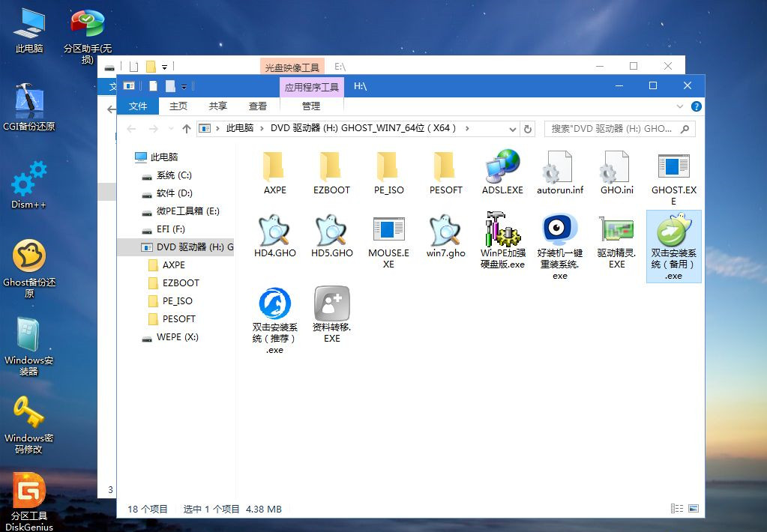The image size is (767, 532).
Task: Open Explorer help with the question mark
Action: (x=697, y=106)
